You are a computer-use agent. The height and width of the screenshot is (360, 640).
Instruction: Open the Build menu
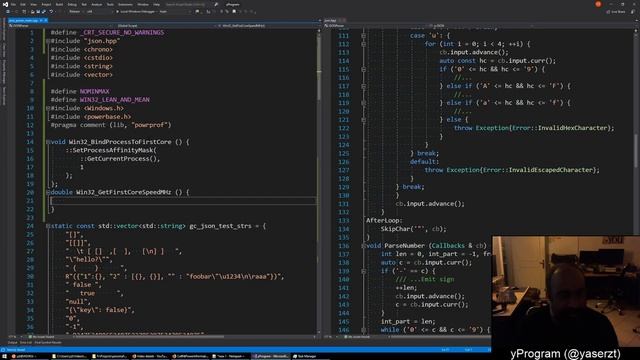coord(59,4)
